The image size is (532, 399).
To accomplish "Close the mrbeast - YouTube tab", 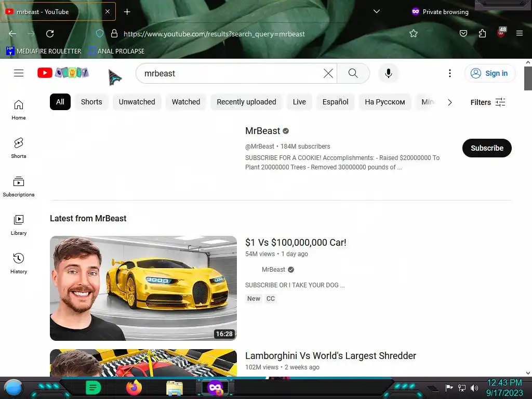I will [107, 11].
